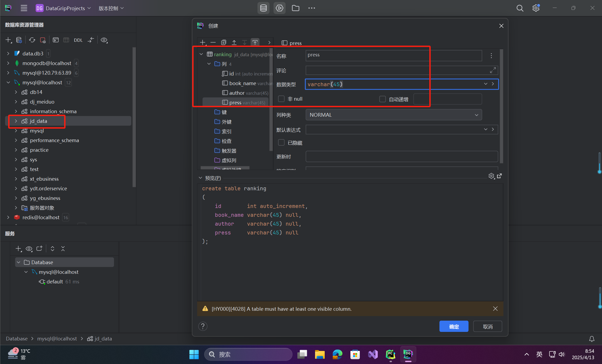Click the add column plus icon in dialog
The height and width of the screenshot is (364, 602).
point(203,42)
